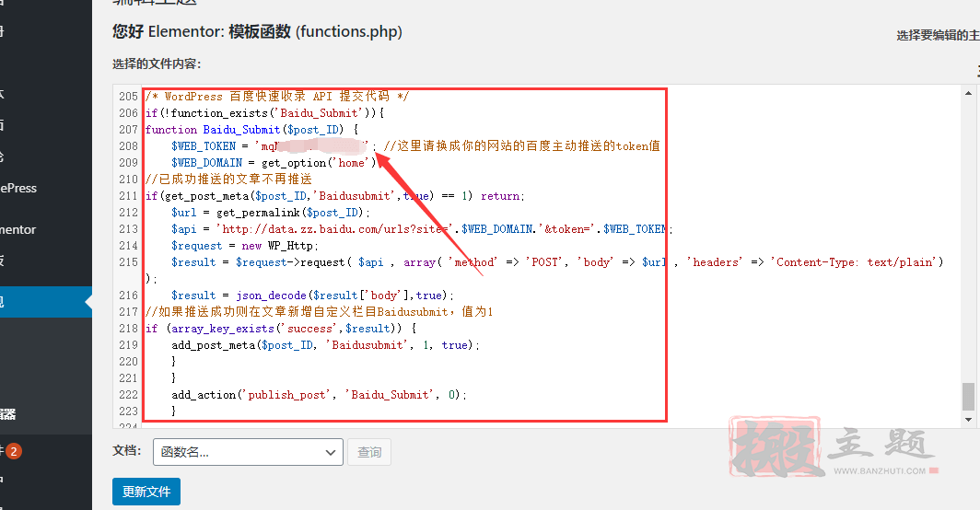Viewport: 980px width, 510px height.
Task: Click the 'Content-Type: text/plain' string
Action: coord(854,261)
